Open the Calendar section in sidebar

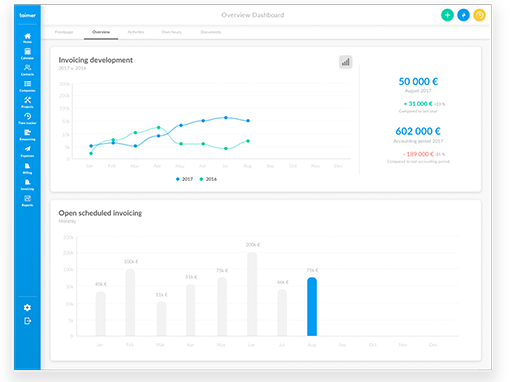27,54
